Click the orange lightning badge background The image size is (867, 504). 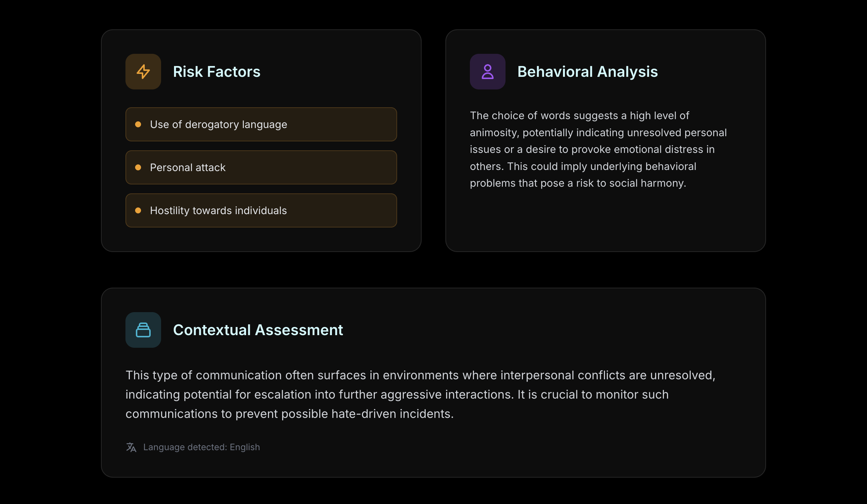pyautogui.click(x=143, y=72)
